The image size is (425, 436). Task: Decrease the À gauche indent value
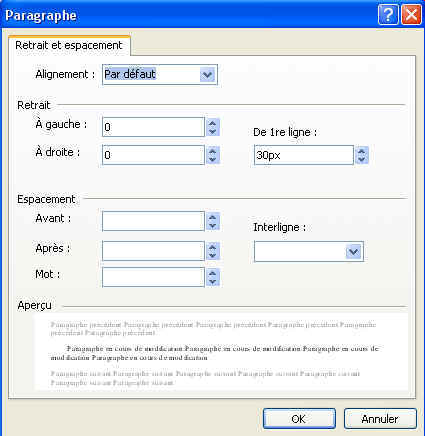click(x=213, y=131)
